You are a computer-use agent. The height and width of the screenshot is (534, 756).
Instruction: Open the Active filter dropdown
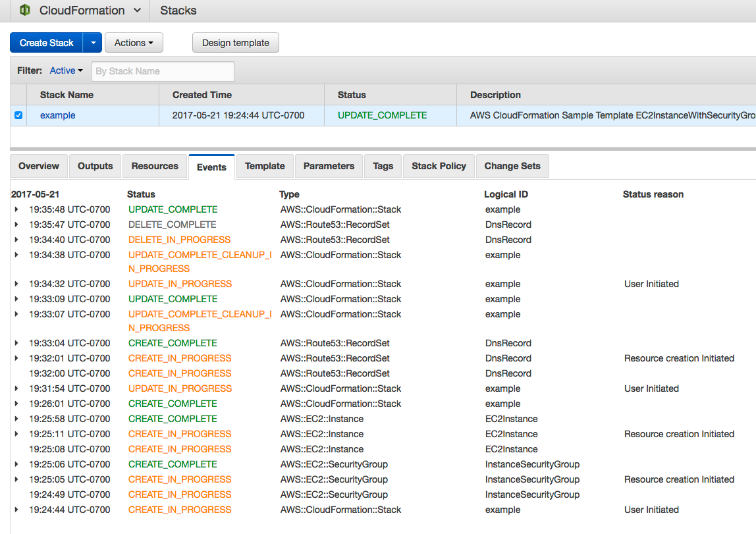click(x=66, y=70)
